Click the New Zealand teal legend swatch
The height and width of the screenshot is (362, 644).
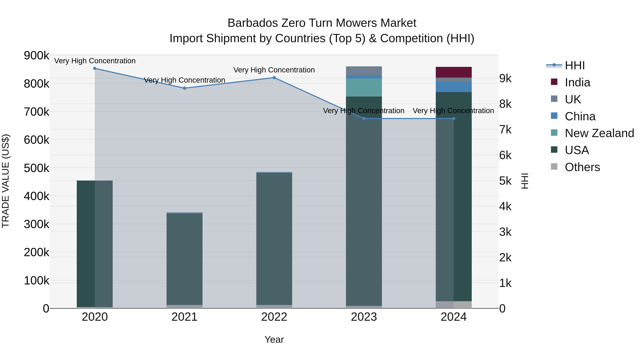(x=554, y=133)
